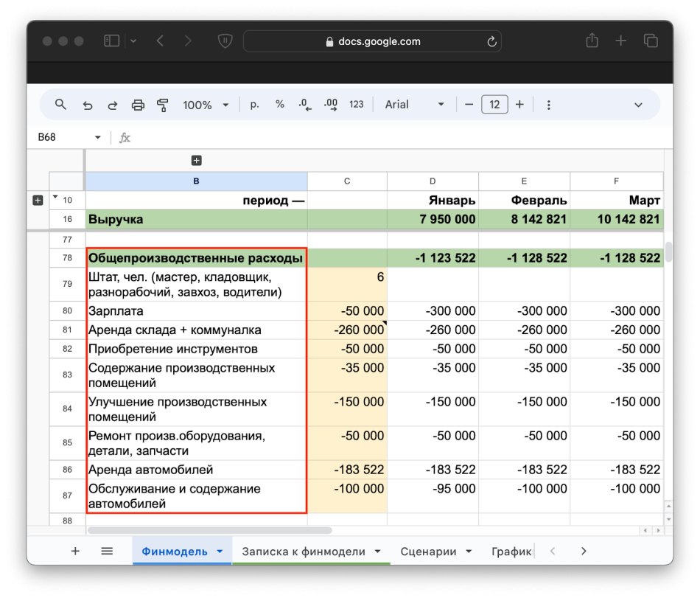
Task: Select 'Аренда автомобилей' cell
Action: pos(197,470)
